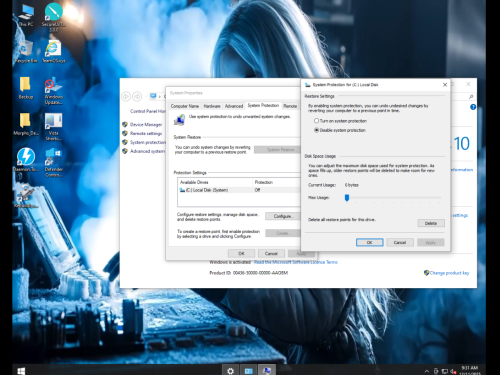
Task: Click the computer icon in address bar
Action: point(153,96)
